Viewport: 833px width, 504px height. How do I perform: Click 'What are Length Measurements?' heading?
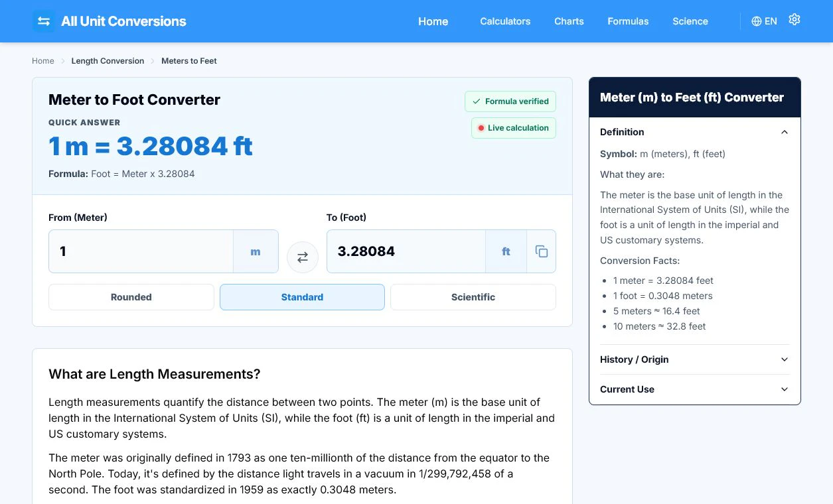click(155, 374)
